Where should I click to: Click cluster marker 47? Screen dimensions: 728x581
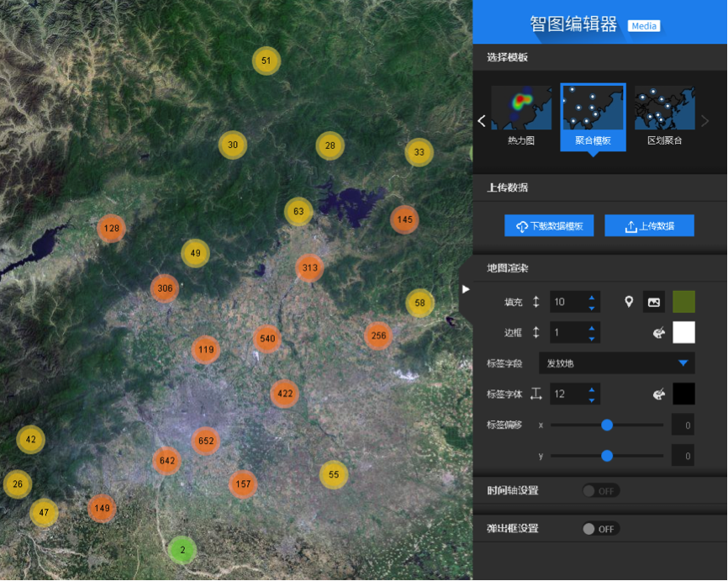pyautogui.click(x=44, y=512)
